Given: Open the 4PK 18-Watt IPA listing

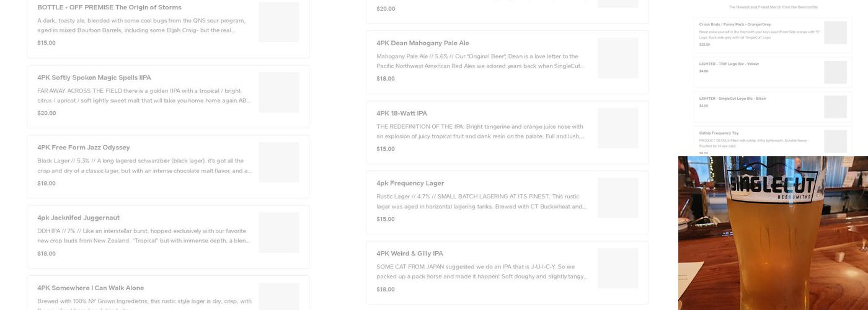Looking at the screenshot, I should [402, 113].
